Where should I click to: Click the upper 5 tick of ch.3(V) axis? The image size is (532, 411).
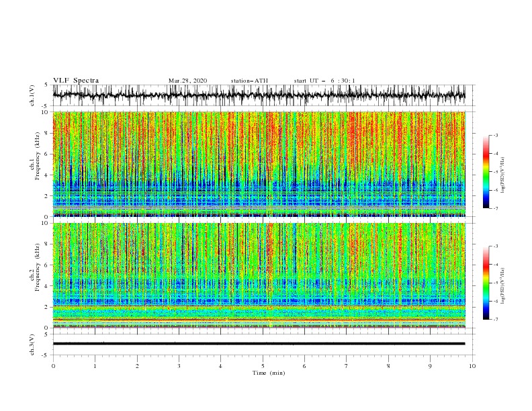46,334
